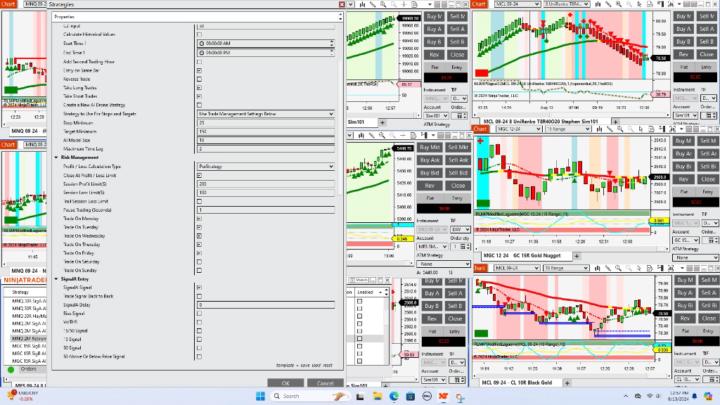Click Cancel in the Strategies dialog
The image size is (720, 405).
[x=325, y=383]
